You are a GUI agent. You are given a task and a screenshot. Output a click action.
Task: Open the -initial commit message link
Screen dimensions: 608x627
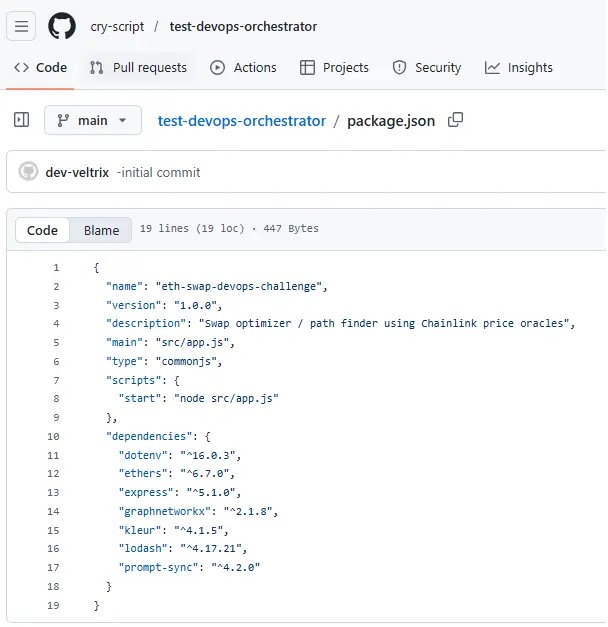(x=158, y=172)
